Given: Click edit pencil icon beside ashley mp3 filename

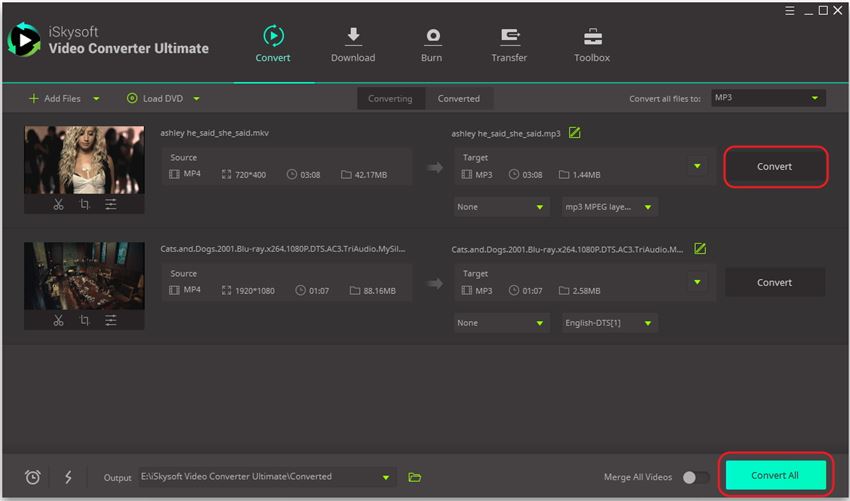Looking at the screenshot, I should click(574, 133).
